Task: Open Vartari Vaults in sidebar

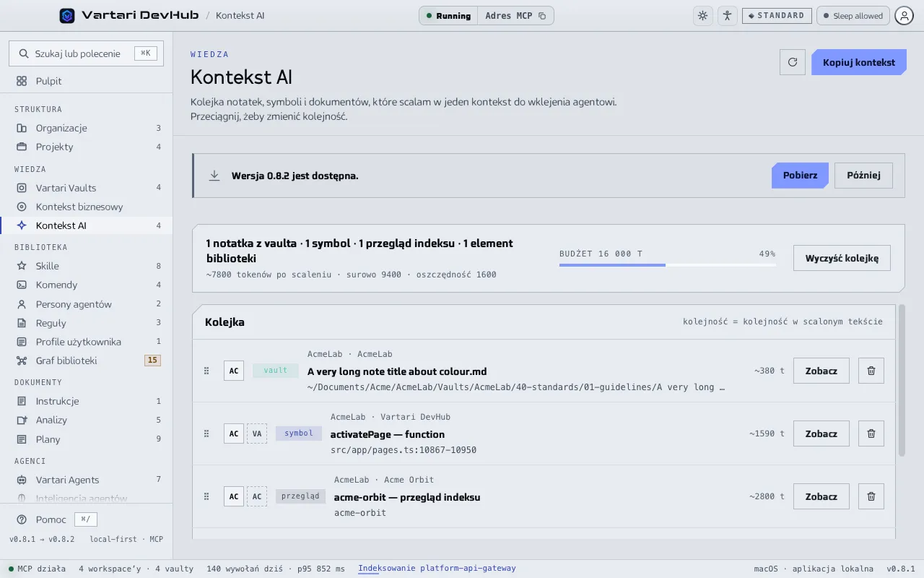Action: (x=87, y=188)
